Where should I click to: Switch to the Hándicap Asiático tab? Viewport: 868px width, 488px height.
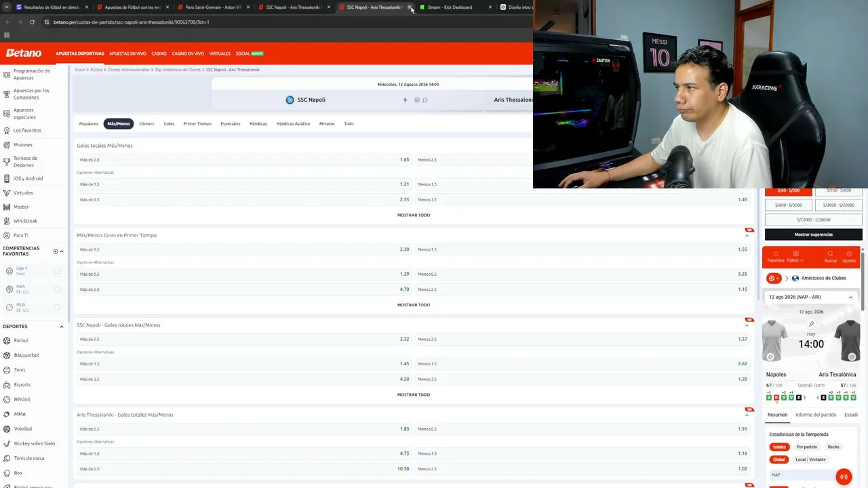point(293,123)
